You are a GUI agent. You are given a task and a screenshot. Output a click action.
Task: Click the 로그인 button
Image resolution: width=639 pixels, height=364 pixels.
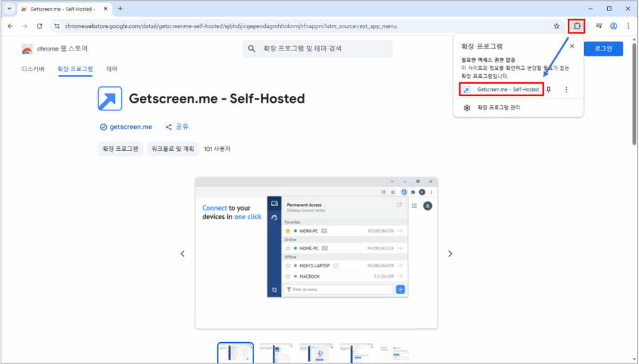(603, 49)
